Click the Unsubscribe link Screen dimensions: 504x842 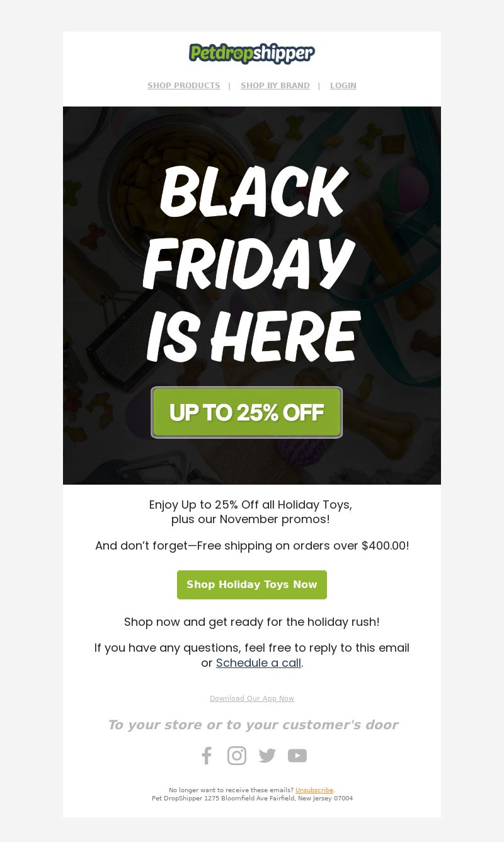point(314,790)
